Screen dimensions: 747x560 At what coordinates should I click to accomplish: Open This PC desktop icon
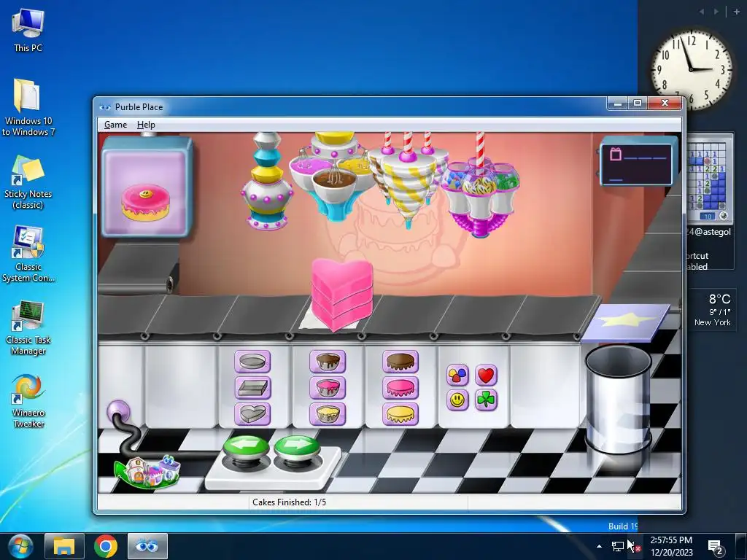[28, 31]
